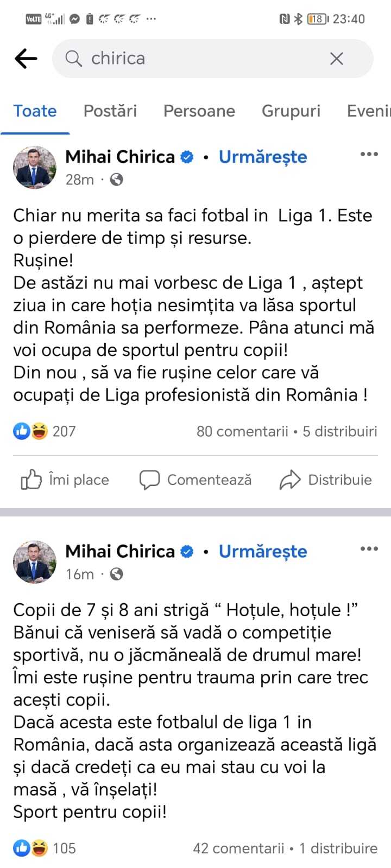Clear the search text with X icon

[x=337, y=59]
